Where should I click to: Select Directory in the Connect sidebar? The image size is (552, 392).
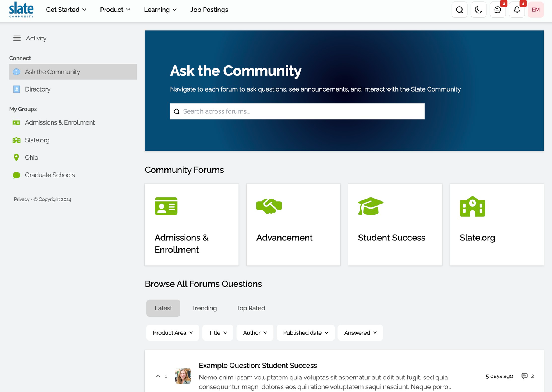38,89
